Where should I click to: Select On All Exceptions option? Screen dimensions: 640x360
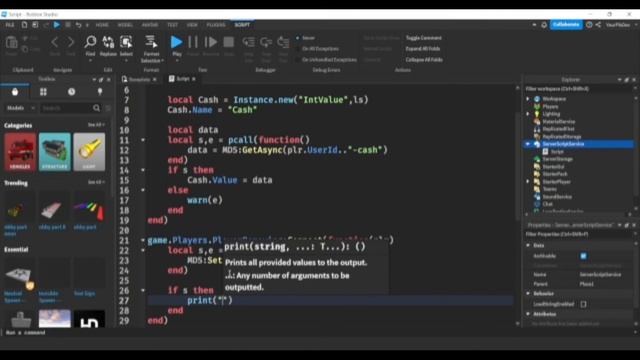[317, 49]
